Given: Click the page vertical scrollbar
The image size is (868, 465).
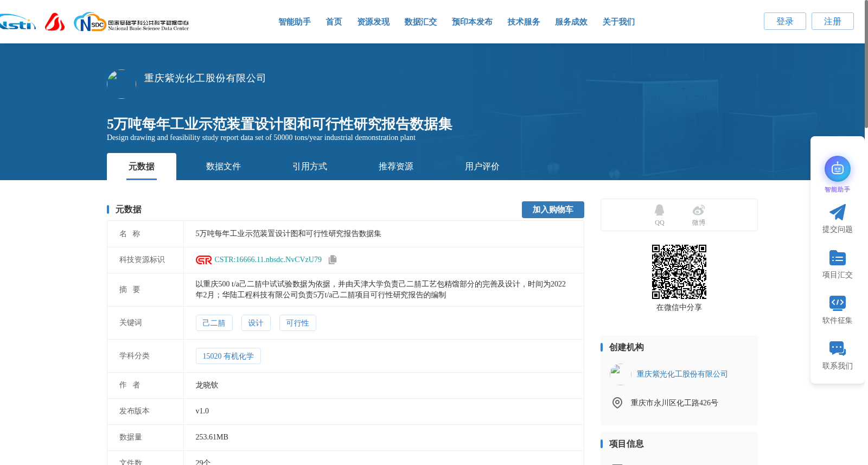Looking at the screenshot, I should 866,64.
